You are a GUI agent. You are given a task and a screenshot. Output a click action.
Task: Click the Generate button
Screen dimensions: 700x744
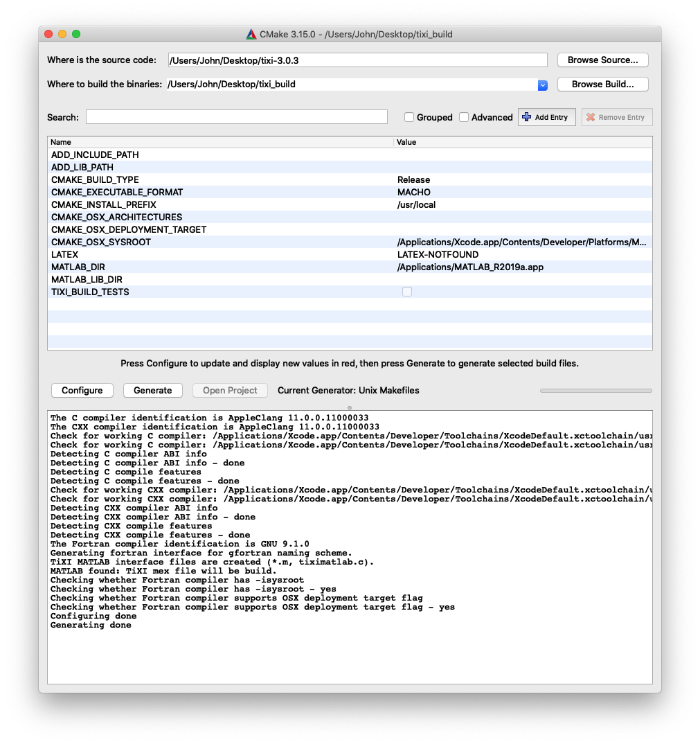point(153,391)
